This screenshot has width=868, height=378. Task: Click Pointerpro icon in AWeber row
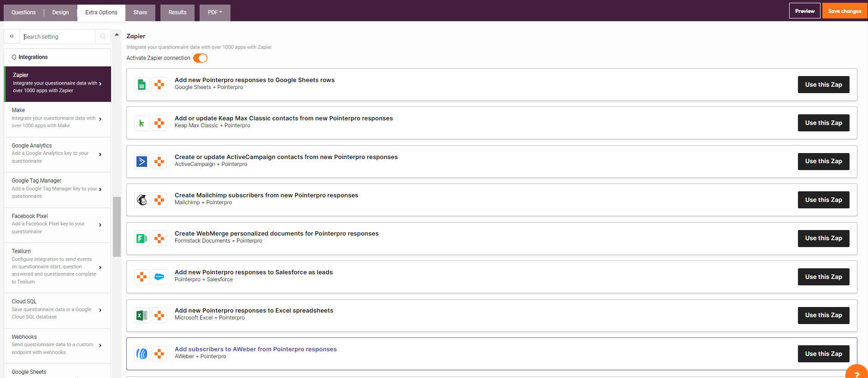click(x=159, y=354)
